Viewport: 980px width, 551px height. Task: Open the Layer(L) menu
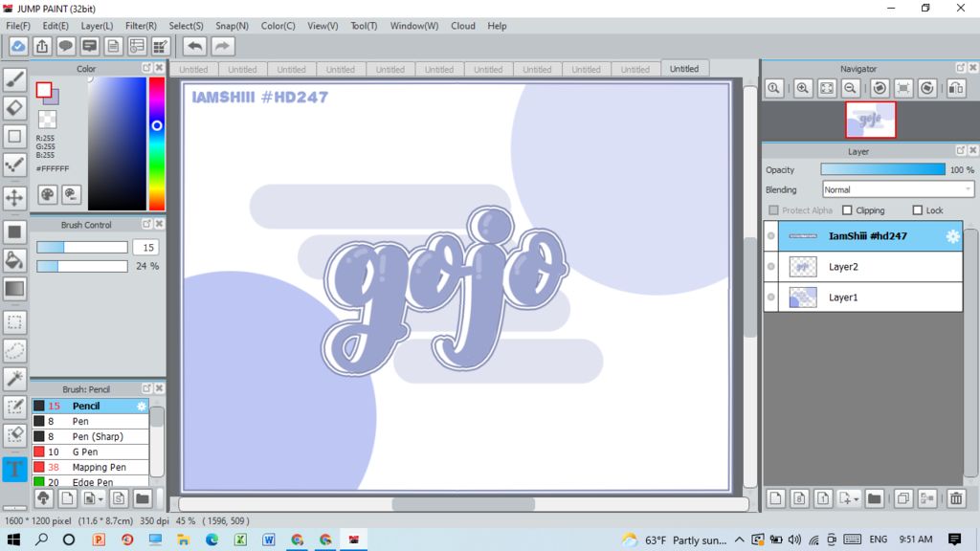97,26
